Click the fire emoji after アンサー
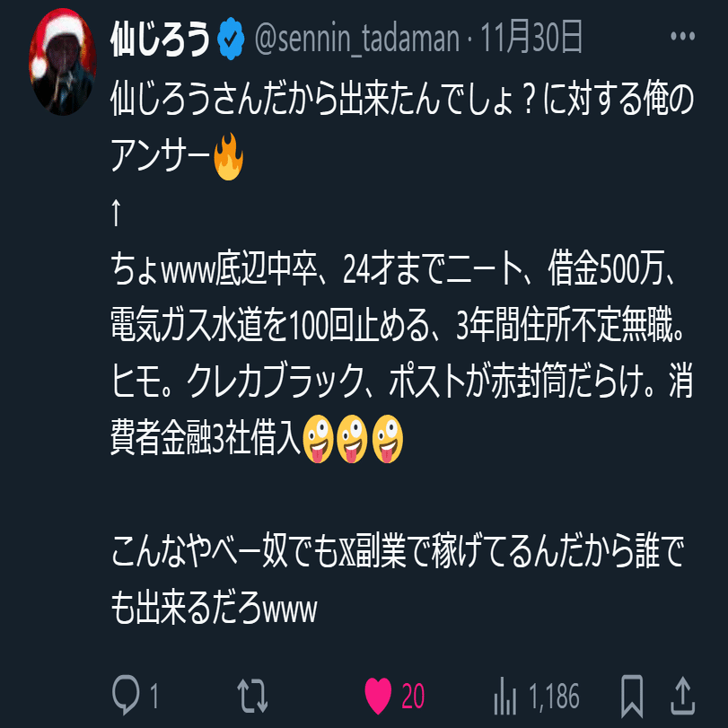The height and width of the screenshot is (728, 728). 228,156
